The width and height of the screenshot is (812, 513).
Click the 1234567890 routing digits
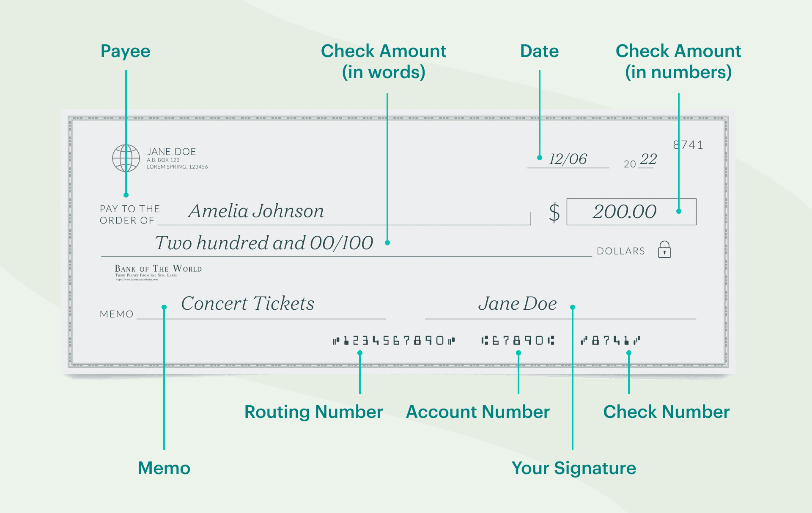pyautogui.click(x=393, y=341)
